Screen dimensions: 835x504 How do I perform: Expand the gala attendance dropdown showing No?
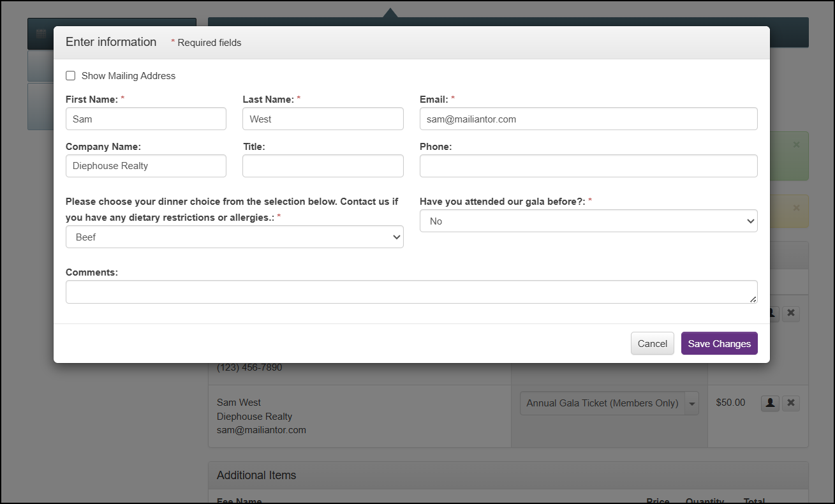click(x=588, y=221)
